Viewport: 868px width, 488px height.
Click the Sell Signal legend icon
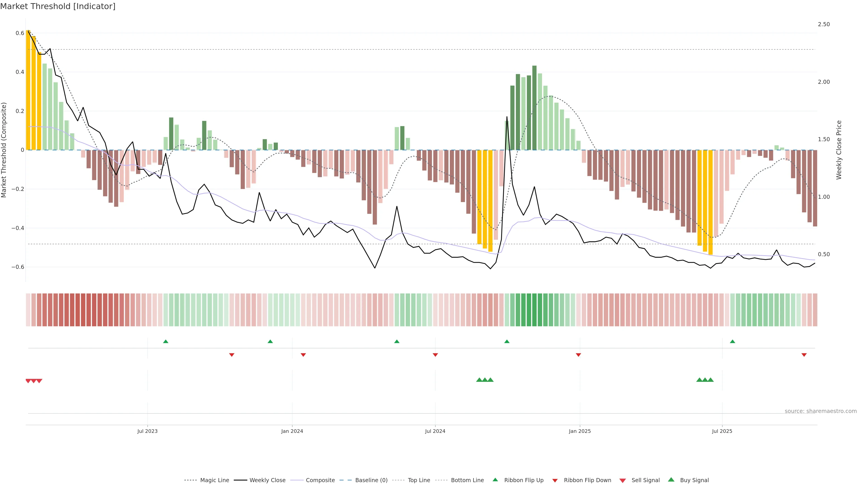(622, 480)
